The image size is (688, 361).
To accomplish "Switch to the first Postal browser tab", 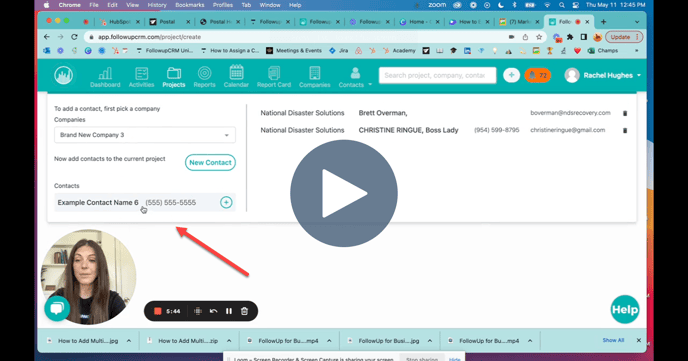I will click(x=169, y=22).
